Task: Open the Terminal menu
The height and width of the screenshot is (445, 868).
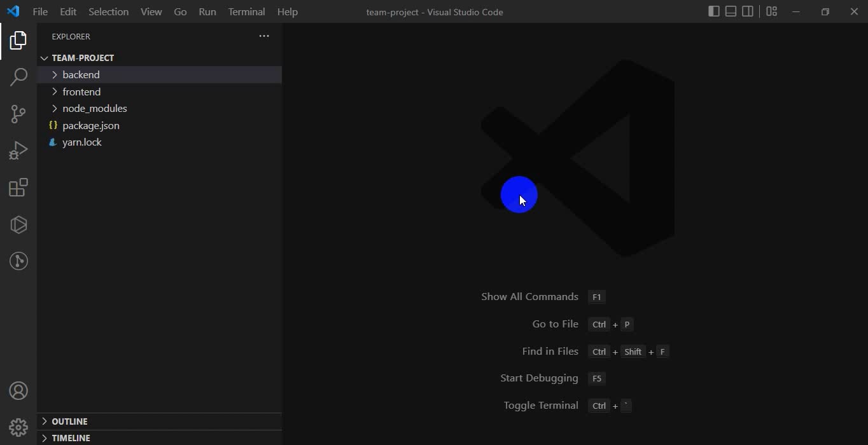Action: coord(246,11)
